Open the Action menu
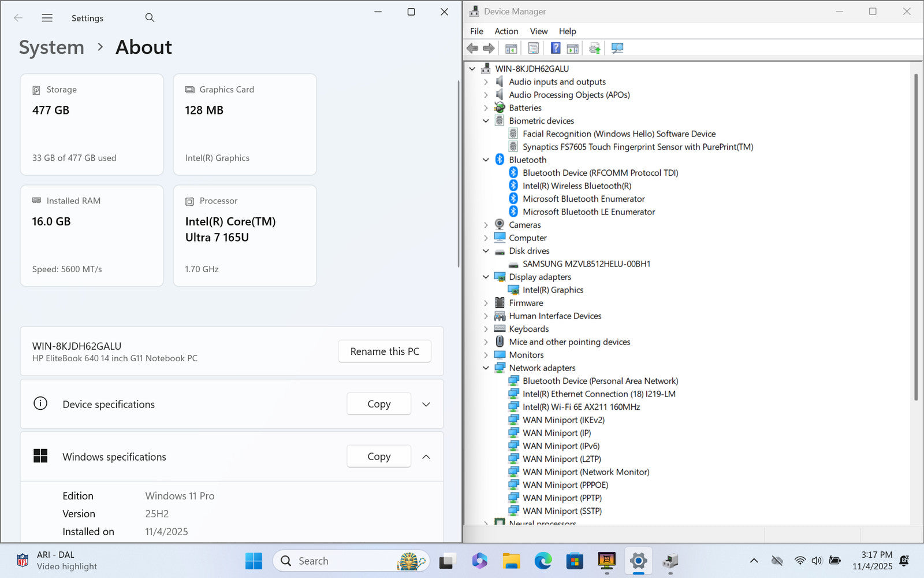This screenshot has width=924, height=578. click(x=506, y=31)
